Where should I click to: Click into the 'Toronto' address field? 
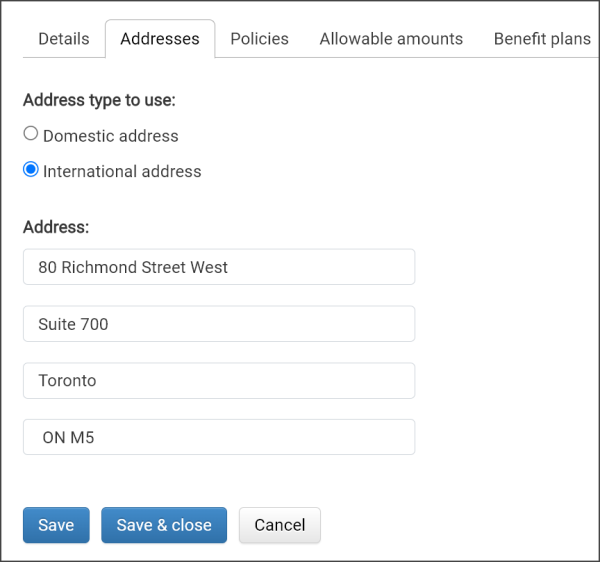(x=218, y=381)
